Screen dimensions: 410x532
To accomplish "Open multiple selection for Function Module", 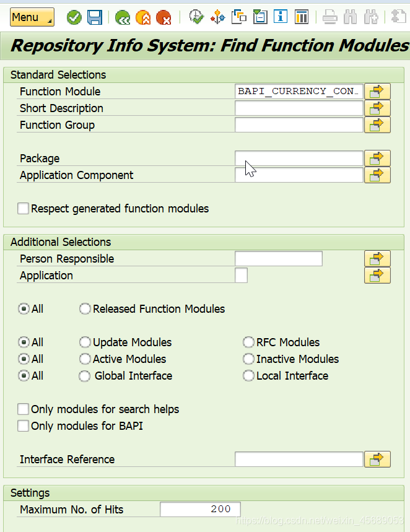I will coord(377,91).
